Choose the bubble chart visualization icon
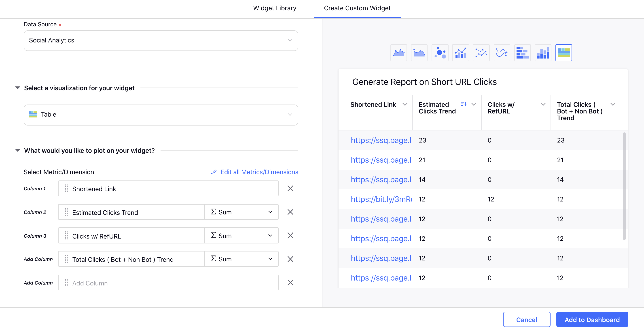The height and width of the screenshot is (331, 644). 440,53
